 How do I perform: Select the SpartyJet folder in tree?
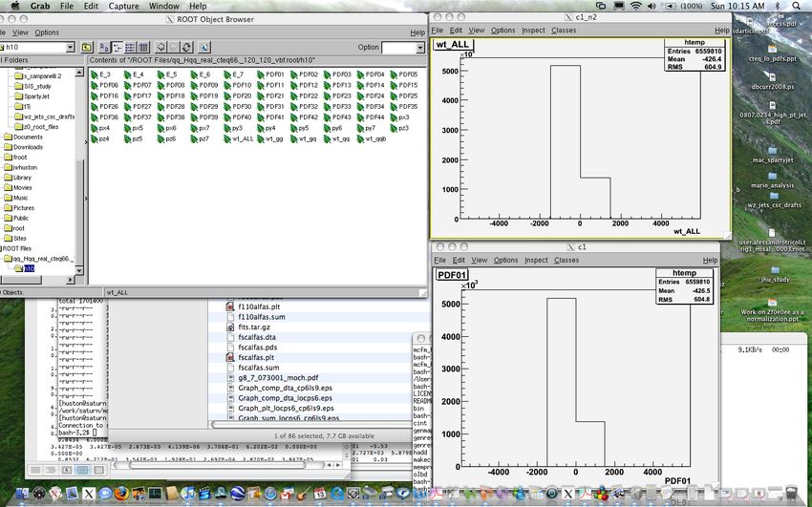point(32,96)
